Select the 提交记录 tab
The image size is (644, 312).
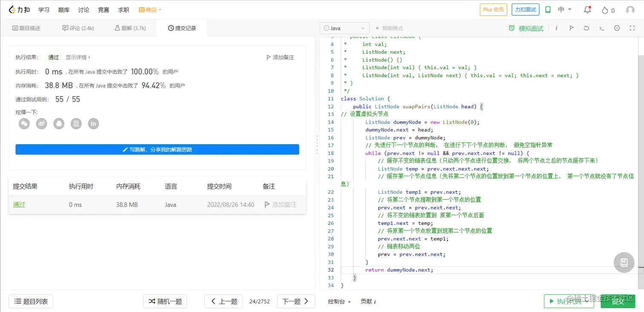click(x=182, y=28)
